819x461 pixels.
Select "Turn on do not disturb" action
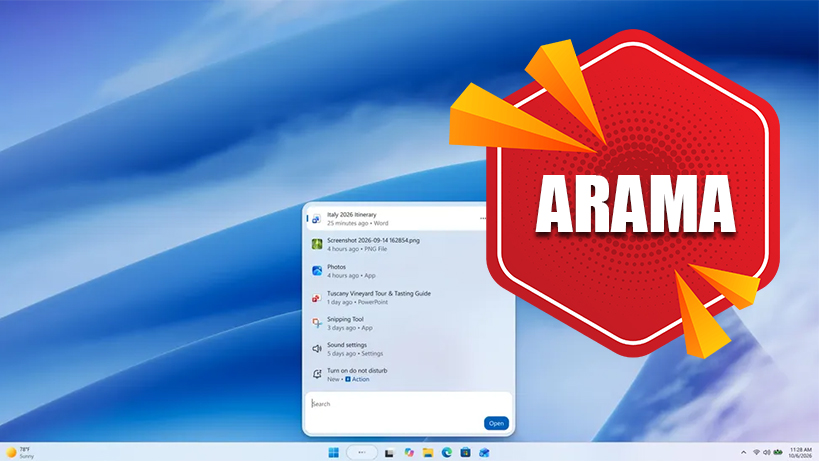click(x=357, y=370)
